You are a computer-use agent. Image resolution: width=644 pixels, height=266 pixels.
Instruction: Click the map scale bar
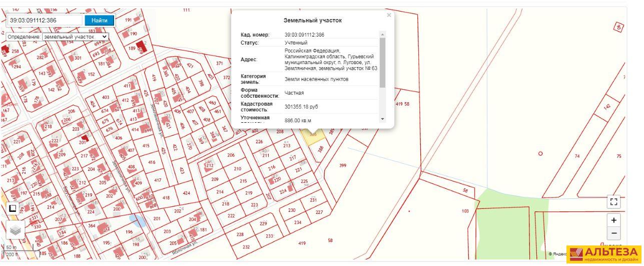(x=19, y=249)
